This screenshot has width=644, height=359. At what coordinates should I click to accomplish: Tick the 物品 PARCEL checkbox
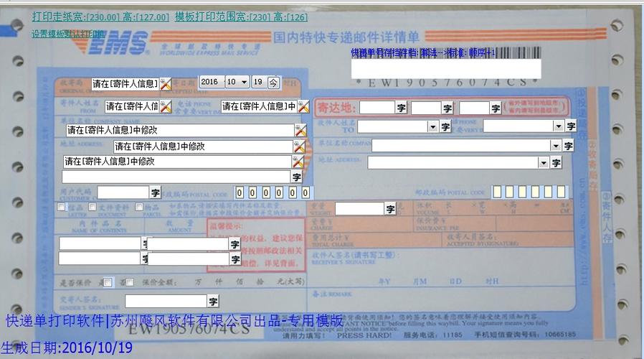(x=139, y=207)
